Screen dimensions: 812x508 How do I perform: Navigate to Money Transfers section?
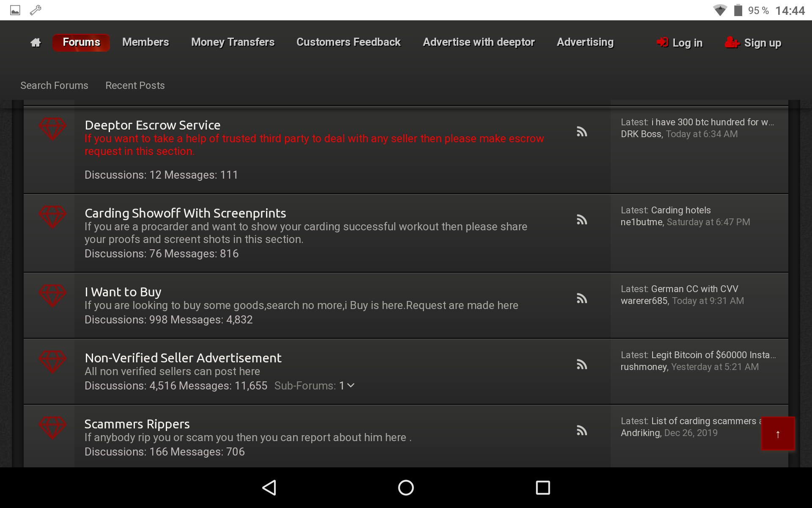(233, 42)
